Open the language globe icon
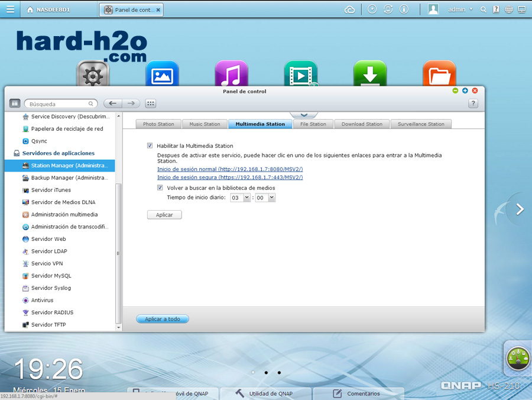Image resolution: width=532 pixels, height=400 pixels. pyautogui.click(x=508, y=9)
